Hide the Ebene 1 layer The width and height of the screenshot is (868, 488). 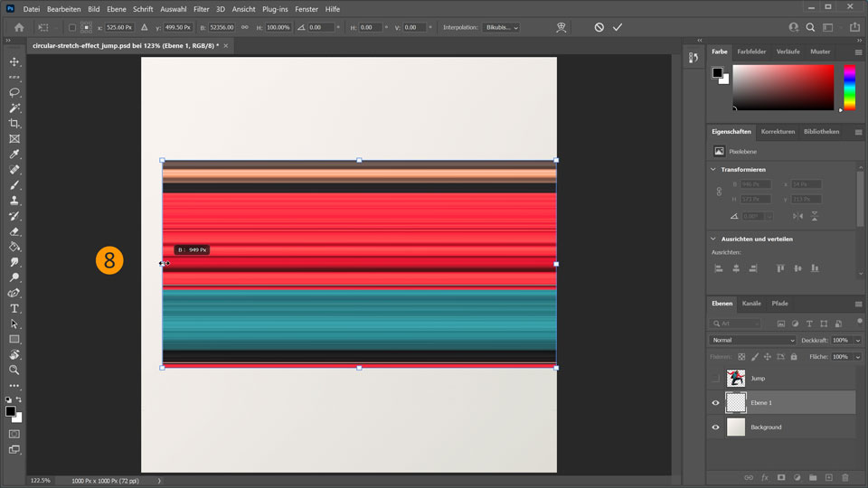click(x=716, y=403)
